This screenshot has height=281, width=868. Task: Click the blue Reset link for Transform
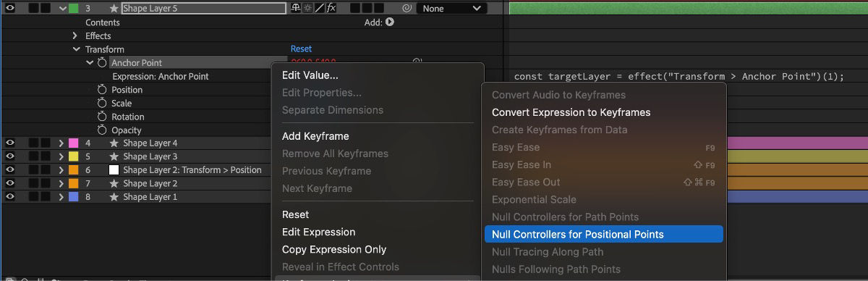click(x=301, y=49)
